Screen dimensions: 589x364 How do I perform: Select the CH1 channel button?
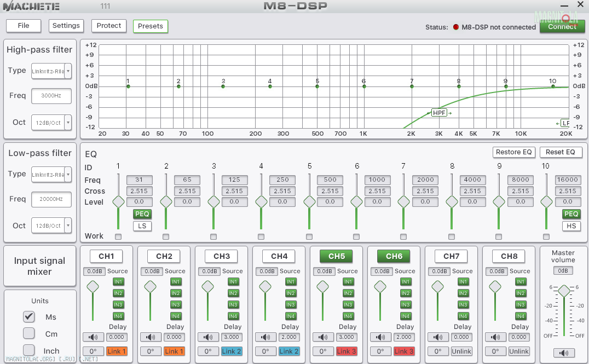coord(106,256)
